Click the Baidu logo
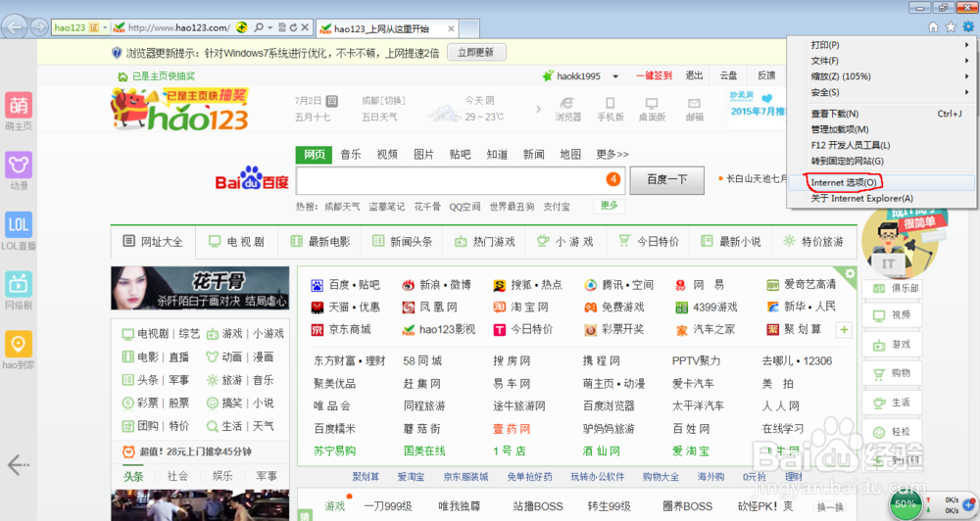 click(x=252, y=179)
